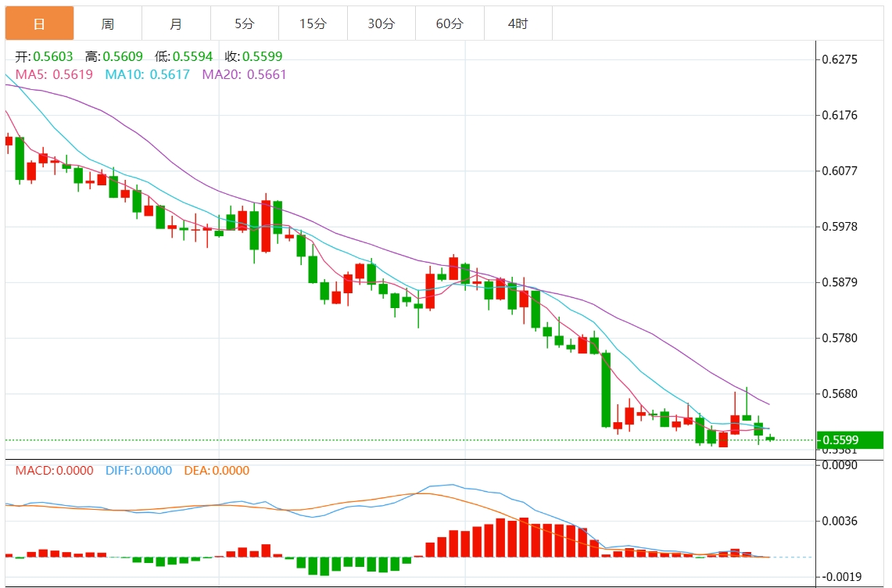Click the 开:0.5603 open price value
The width and height of the screenshot is (892, 588).
tap(44, 56)
